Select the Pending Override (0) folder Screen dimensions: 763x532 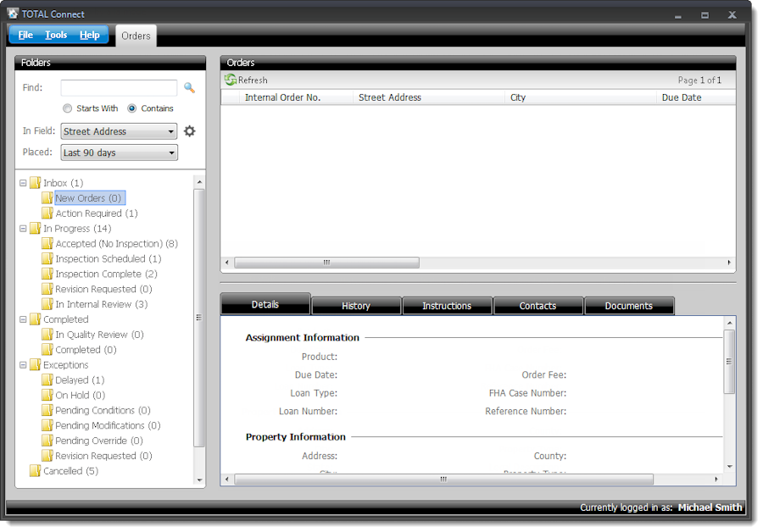99,441
